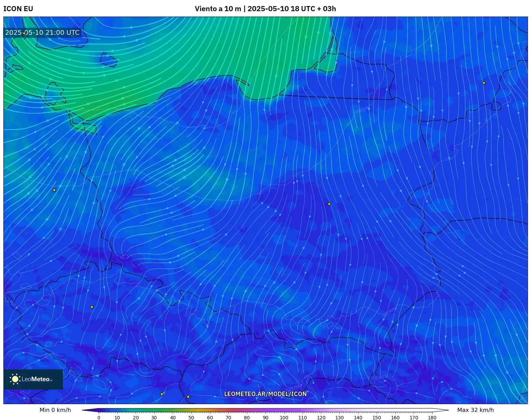Click the colorbar tick label 60
Screen dimensions: 531x420
click(x=210, y=418)
